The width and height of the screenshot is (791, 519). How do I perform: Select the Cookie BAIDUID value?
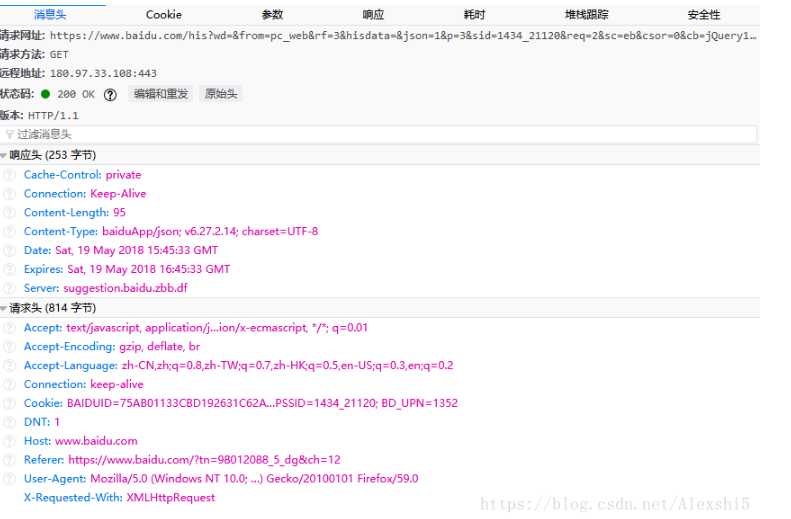click(262, 403)
